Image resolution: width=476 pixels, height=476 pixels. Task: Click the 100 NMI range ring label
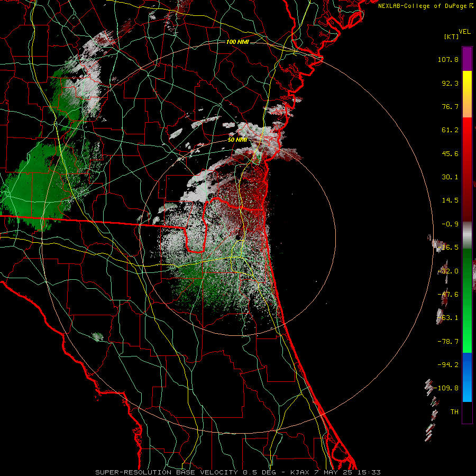[x=237, y=42]
